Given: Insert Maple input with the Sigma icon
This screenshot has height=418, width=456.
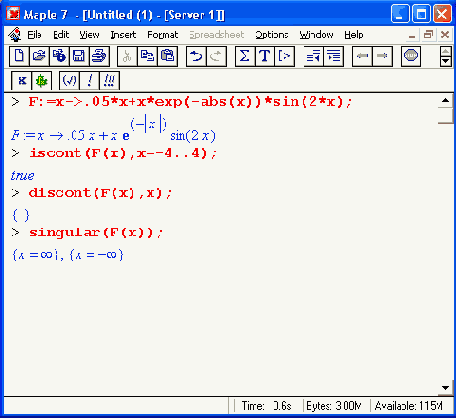Looking at the screenshot, I should pos(245,56).
